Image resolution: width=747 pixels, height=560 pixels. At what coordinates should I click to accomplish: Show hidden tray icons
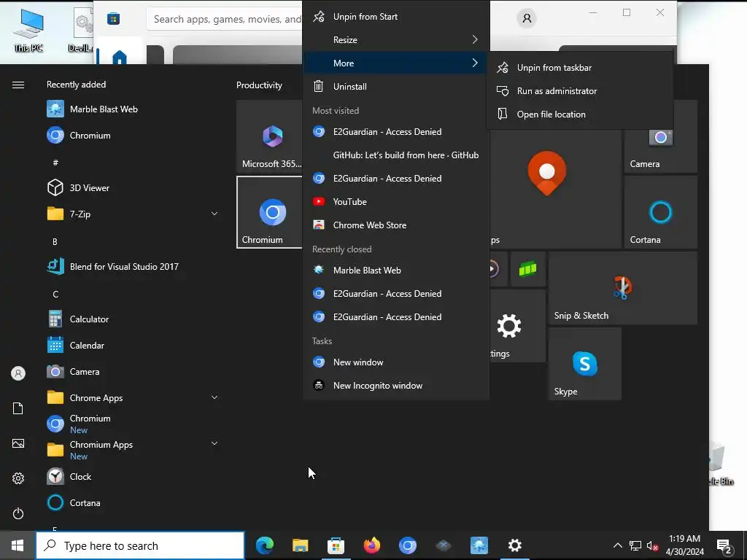617,545
